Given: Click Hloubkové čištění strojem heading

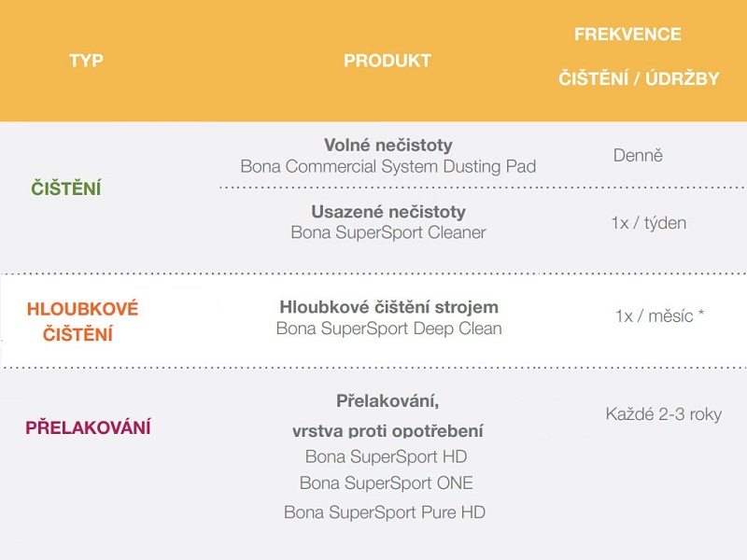Looking at the screenshot, I should 388,307.
